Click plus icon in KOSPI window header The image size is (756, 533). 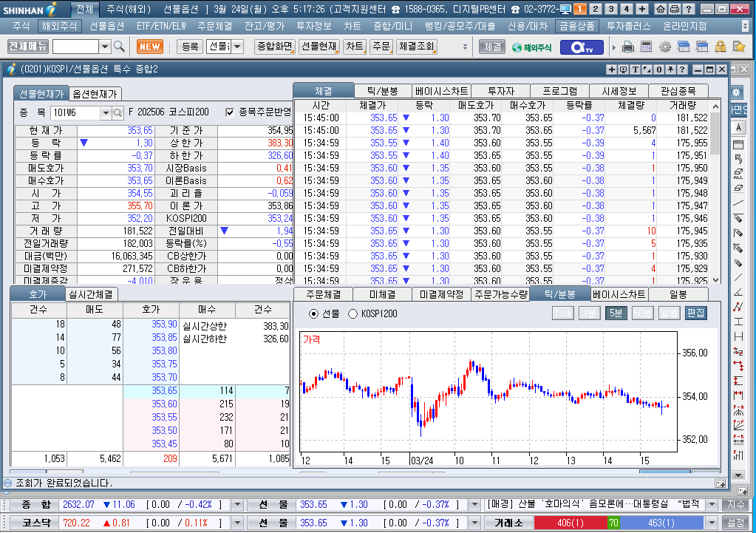coord(611,69)
